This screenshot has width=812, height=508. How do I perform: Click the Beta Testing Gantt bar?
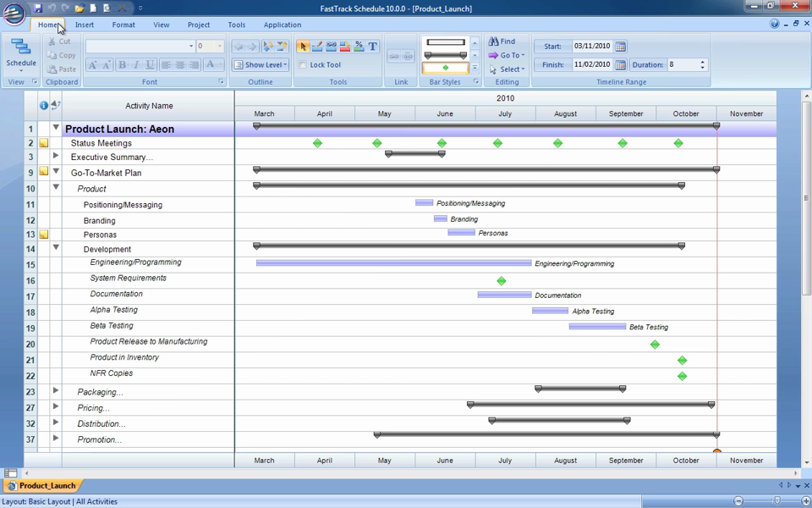coord(598,327)
